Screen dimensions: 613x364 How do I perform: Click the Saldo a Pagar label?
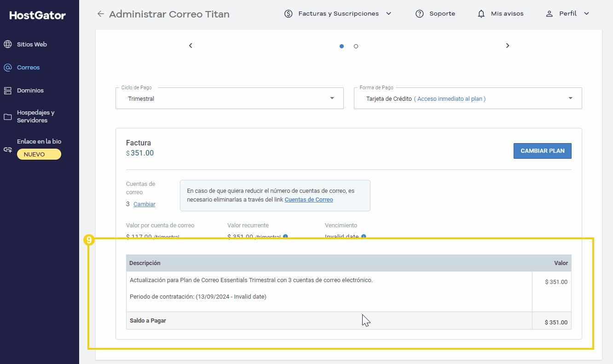pos(148,320)
